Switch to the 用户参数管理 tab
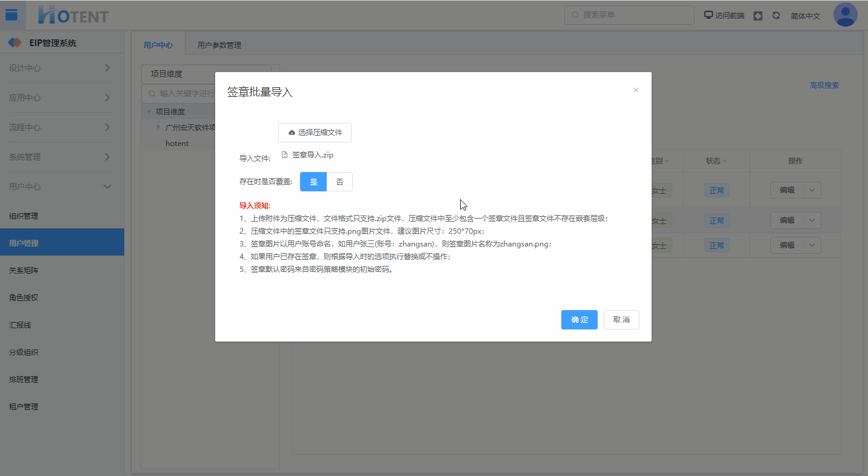 219,45
